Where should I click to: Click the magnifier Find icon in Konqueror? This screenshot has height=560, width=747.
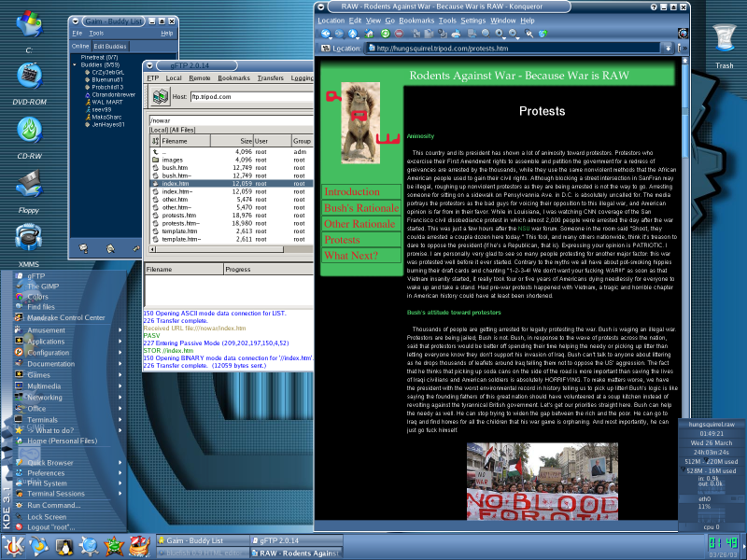pyautogui.click(x=486, y=34)
